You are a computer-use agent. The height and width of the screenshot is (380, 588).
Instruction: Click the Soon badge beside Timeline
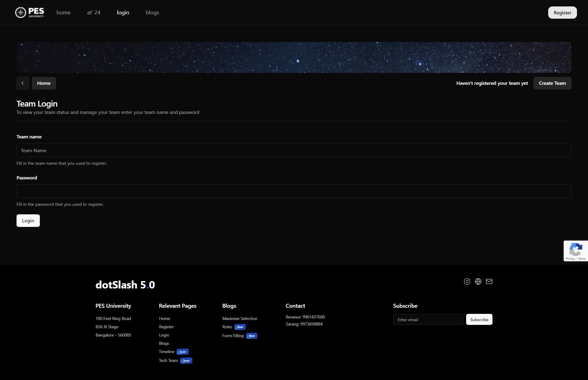coord(182,352)
